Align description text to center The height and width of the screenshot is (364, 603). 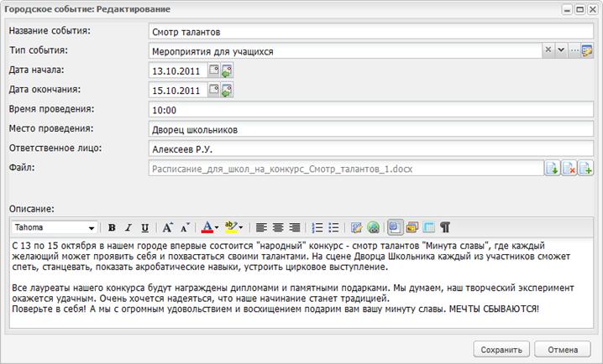(278, 227)
